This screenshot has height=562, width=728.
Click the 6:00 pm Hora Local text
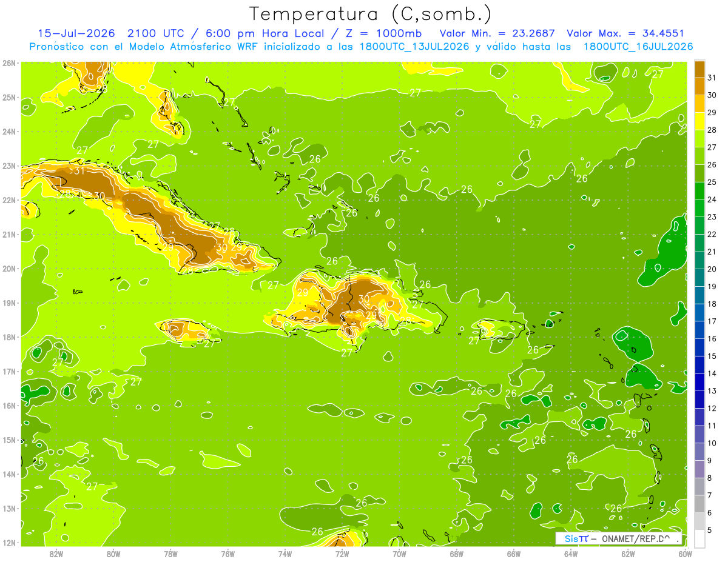266,33
